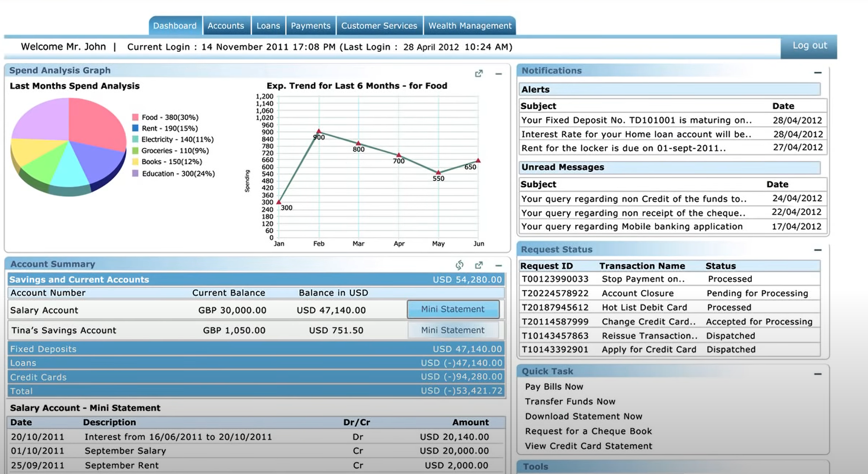The height and width of the screenshot is (474, 868).
Task: Select the Customer Services menu
Action: coord(379,25)
